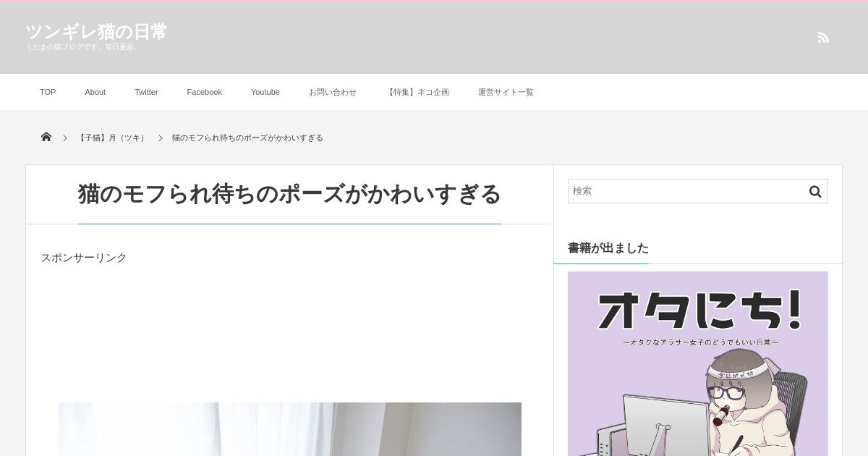The width and height of the screenshot is (868, 456).
Task: Select the 猫のモフられ待ちのポーズがかわいすぎる breadcrumb text
Action: pyautogui.click(x=247, y=138)
